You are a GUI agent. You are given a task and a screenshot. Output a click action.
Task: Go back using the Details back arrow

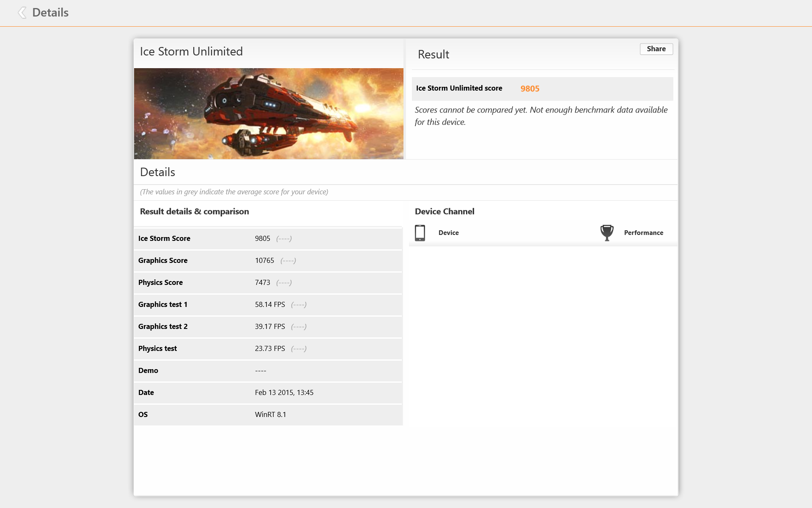[22, 13]
